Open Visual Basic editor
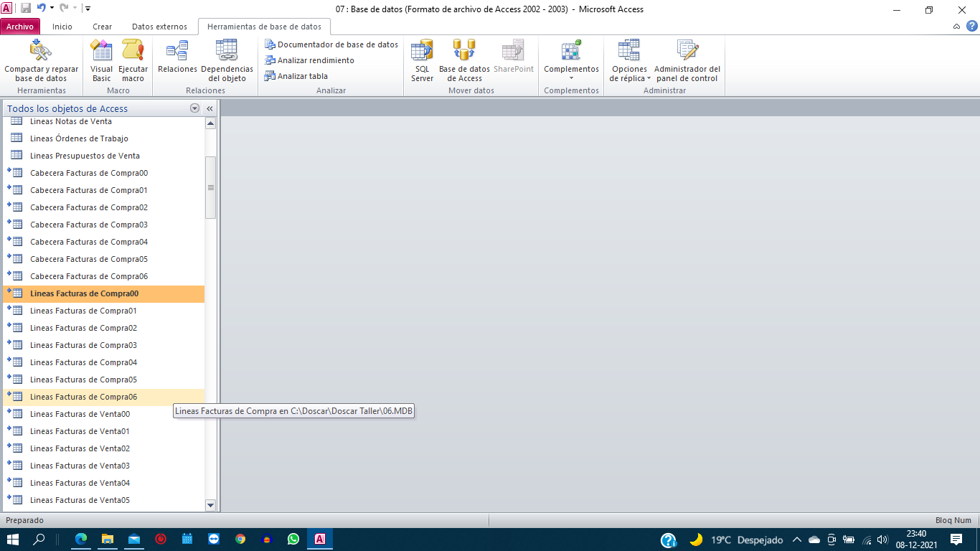Image resolution: width=980 pixels, height=551 pixels. [x=101, y=62]
